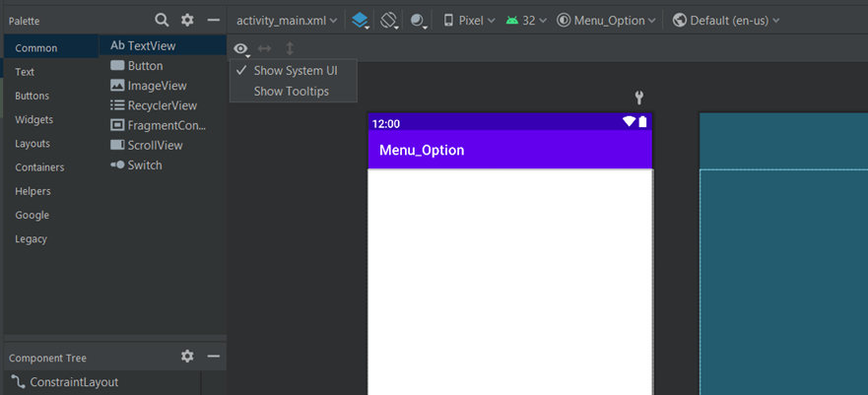Click the Palette panel title

(x=24, y=21)
